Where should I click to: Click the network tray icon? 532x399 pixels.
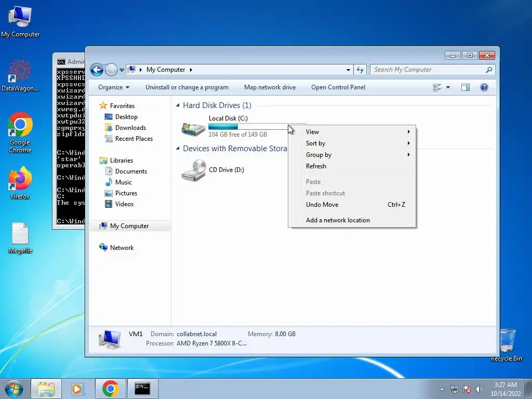pos(454,389)
